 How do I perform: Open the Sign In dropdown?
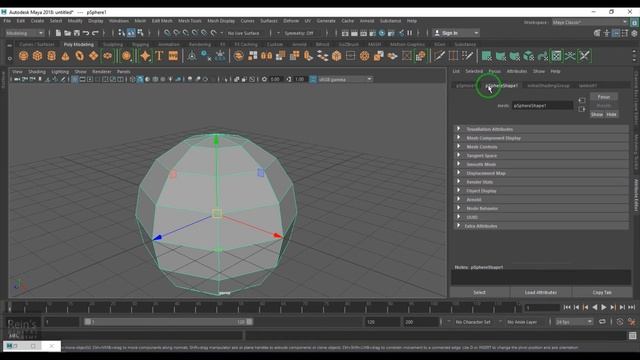pos(456,33)
